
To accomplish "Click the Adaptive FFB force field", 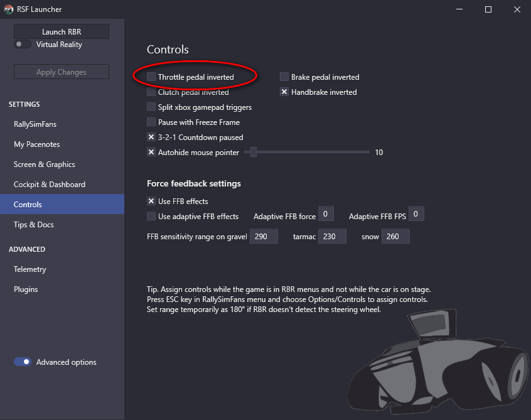I will tap(326, 213).
